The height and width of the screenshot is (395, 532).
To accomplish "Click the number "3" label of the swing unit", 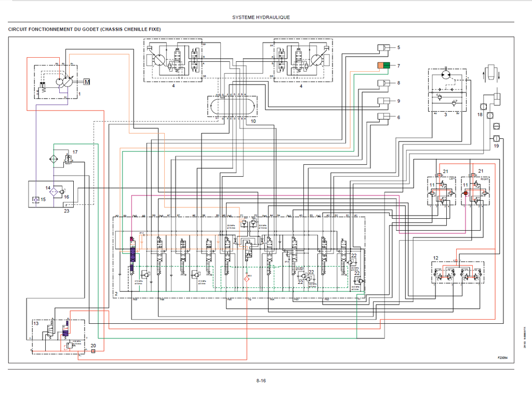I will click(x=445, y=115).
